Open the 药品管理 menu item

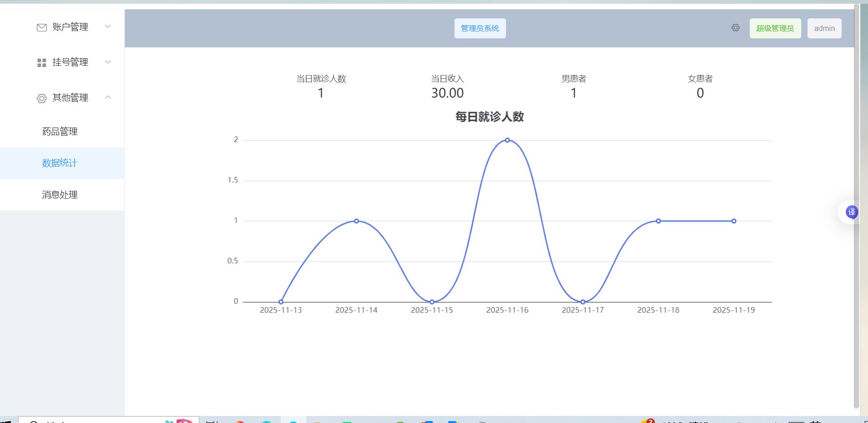point(60,132)
